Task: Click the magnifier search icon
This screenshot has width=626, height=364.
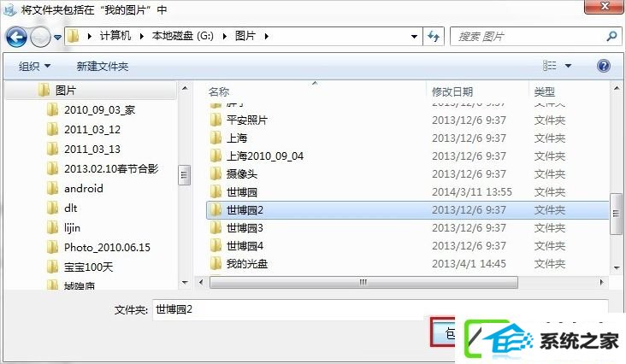Action: 611,37
